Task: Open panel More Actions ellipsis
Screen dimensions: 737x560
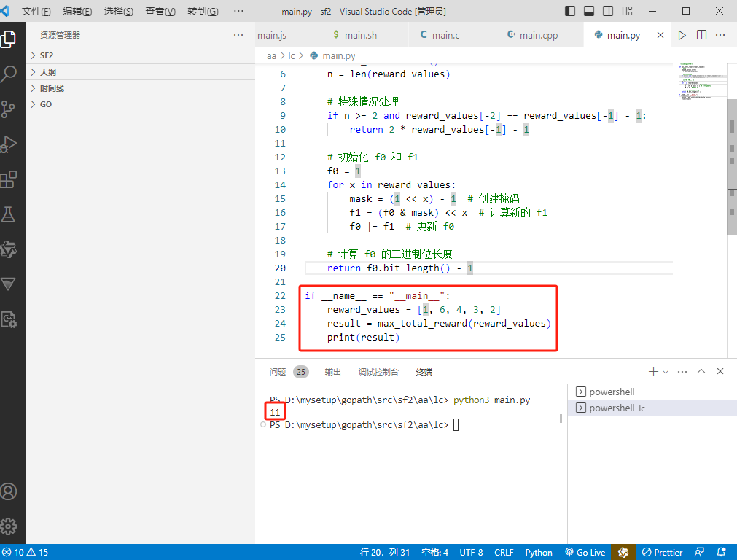Action: tap(682, 372)
